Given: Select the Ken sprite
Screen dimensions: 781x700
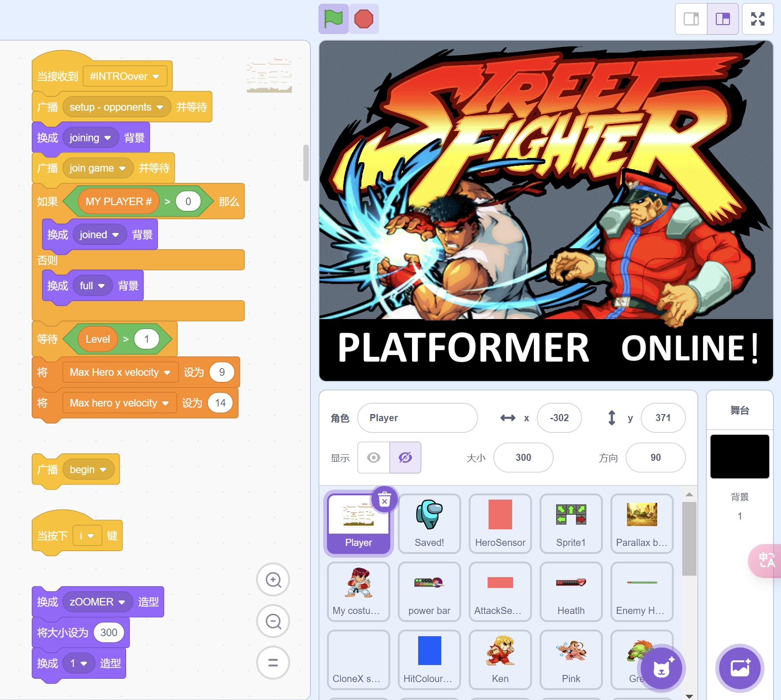Looking at the screenshot, I should pos(500,660).
